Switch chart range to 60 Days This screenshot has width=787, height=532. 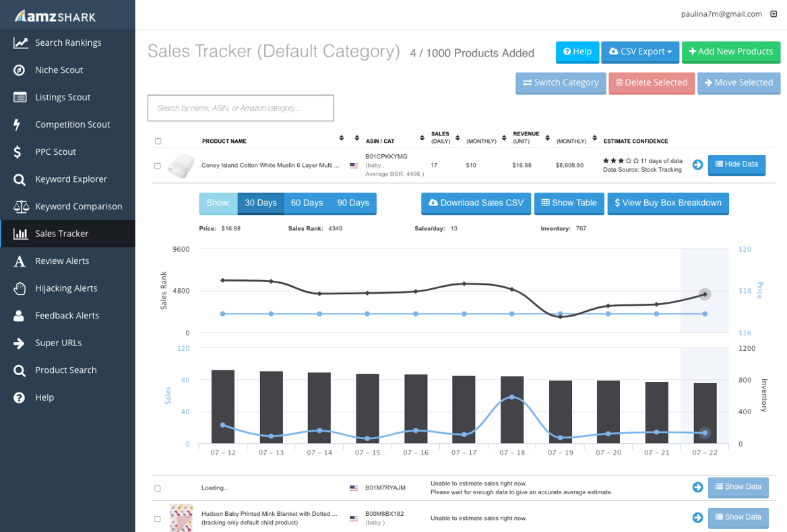tap(307, 203)
